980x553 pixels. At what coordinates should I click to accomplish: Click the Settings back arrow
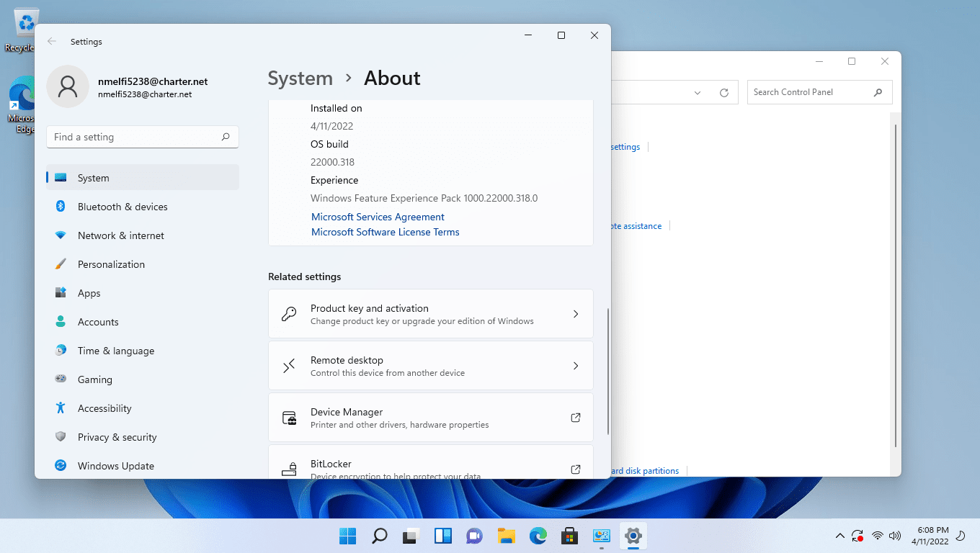point(52,42)
